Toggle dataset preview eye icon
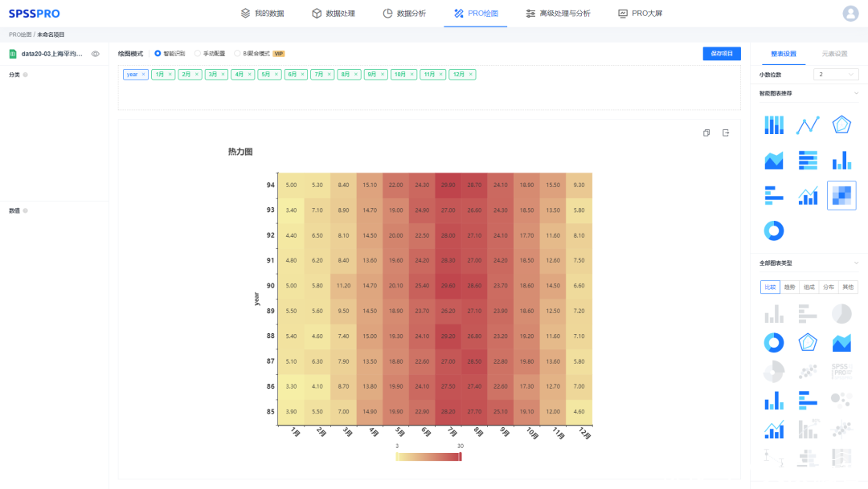This screenshot has height=489, width=868. pos(95,54)
